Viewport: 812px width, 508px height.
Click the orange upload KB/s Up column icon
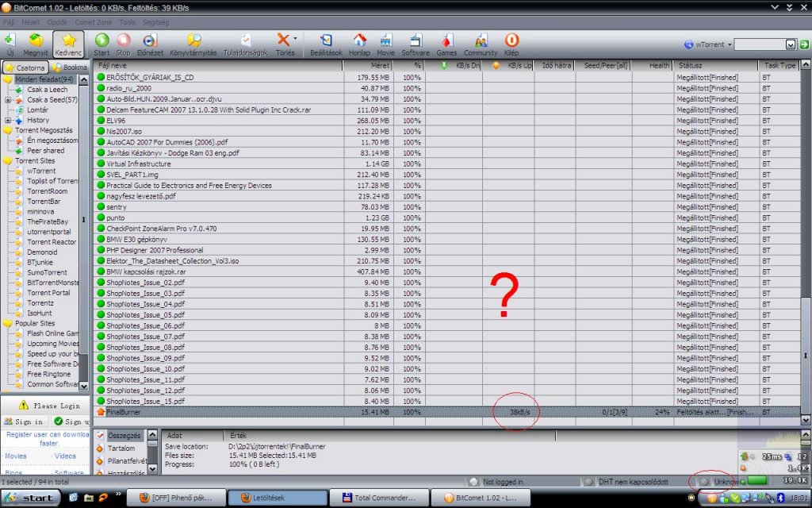coord(496,65)
